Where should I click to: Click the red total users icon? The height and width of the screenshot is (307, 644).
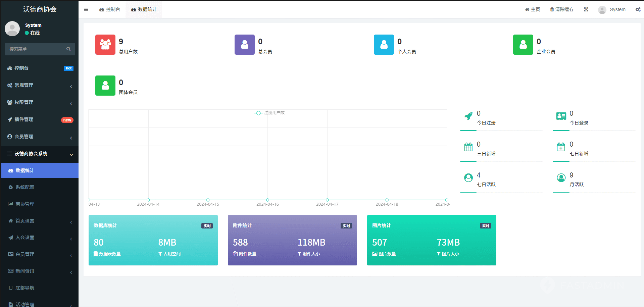click(x=105, y=45)
